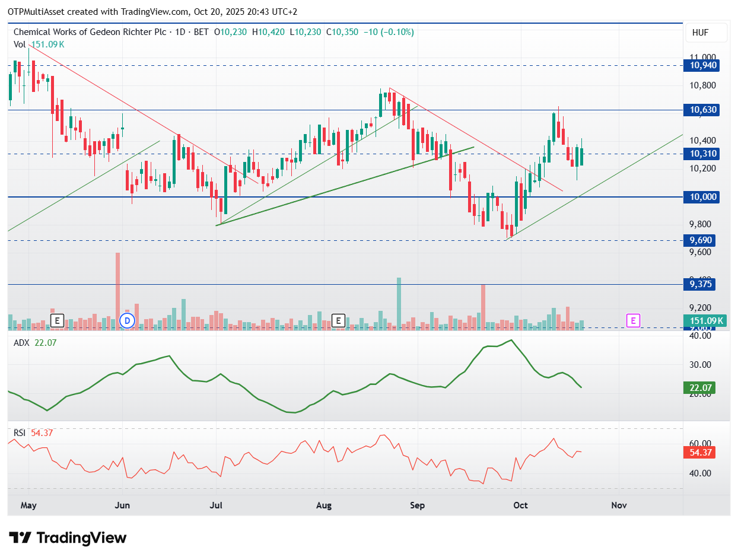Select the 9,690 price level label
This screenshot has width=738, height=560.
(x=699, y=240)
